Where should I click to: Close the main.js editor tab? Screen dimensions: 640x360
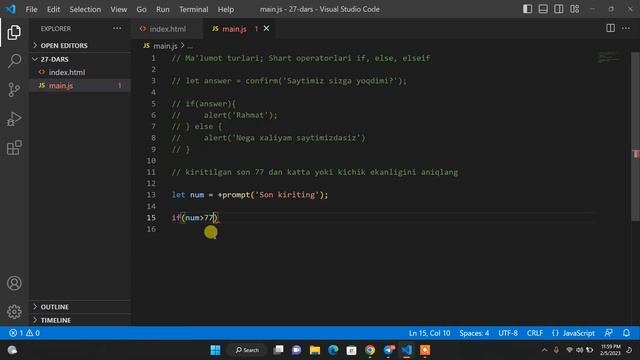click(266, 28)
